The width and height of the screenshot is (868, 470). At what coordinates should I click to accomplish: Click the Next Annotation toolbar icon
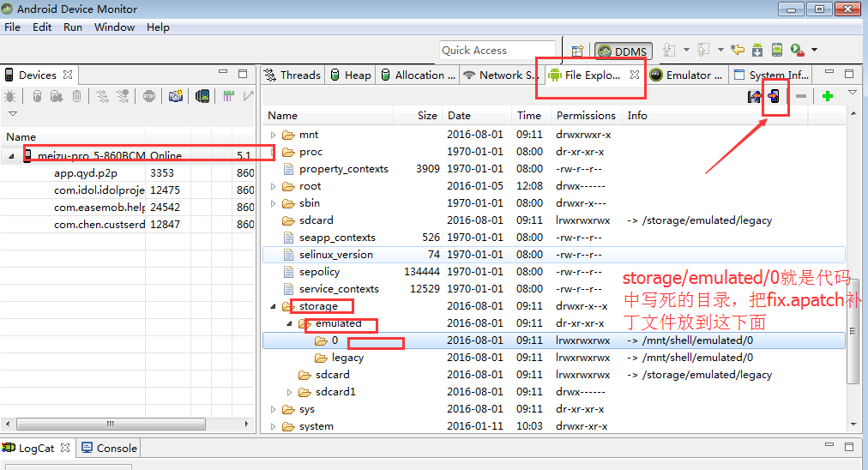[x=669, y=50]
